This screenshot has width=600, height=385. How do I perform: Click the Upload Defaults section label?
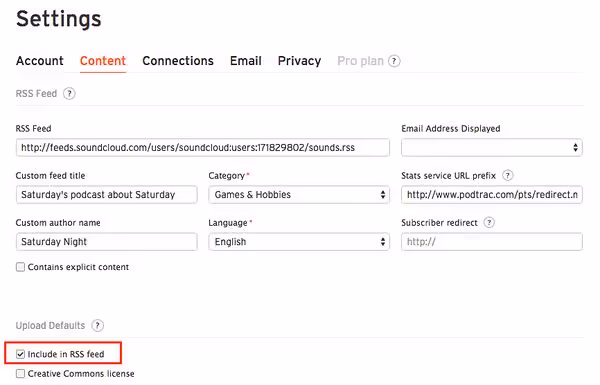coord(50,326)
